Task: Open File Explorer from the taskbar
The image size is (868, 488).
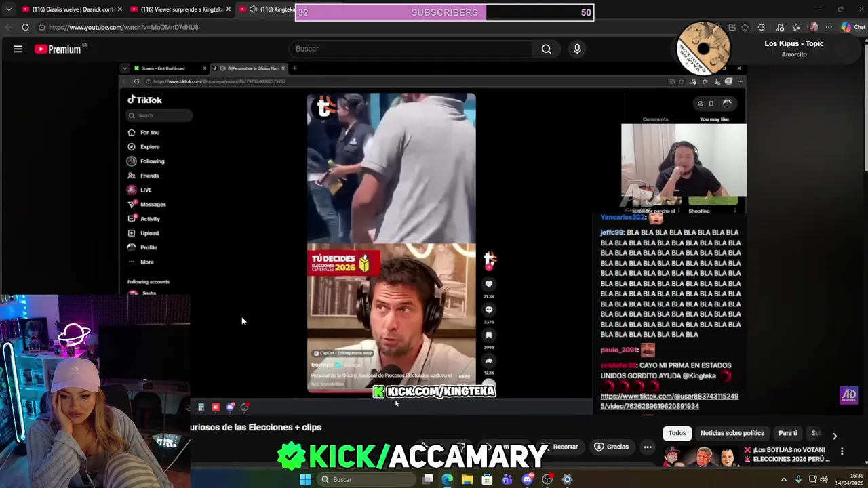Action: click(467, 479)
